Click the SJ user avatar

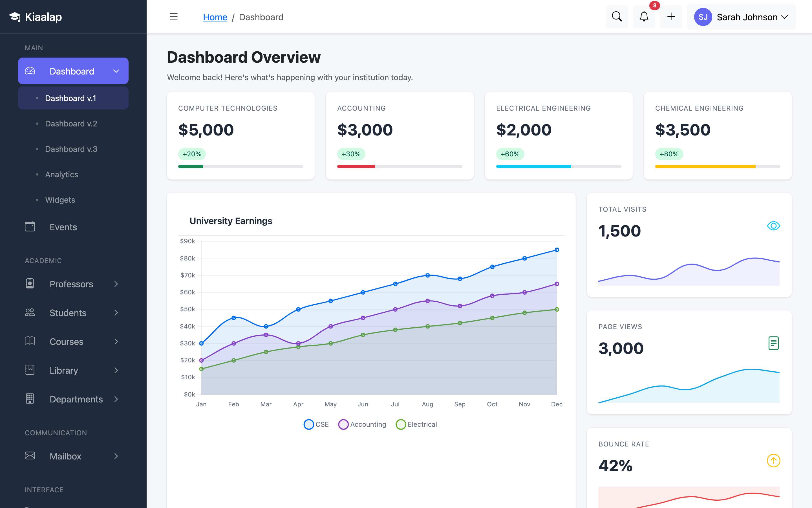703,17
